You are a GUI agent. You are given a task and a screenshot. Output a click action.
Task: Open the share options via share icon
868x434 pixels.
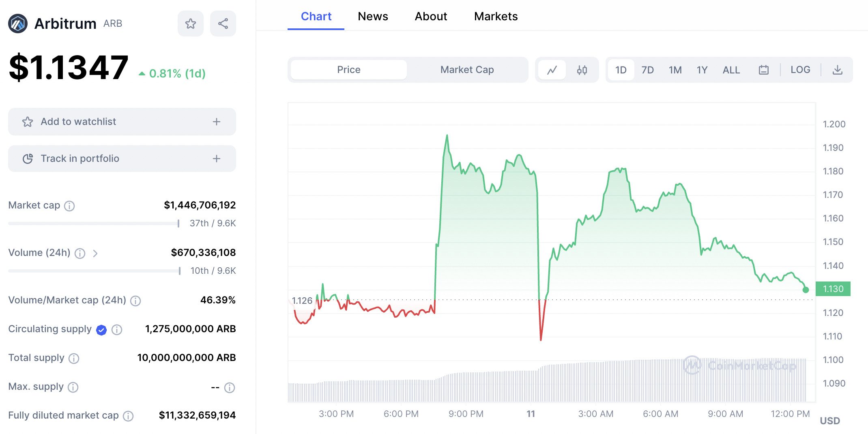pos(223,23)
